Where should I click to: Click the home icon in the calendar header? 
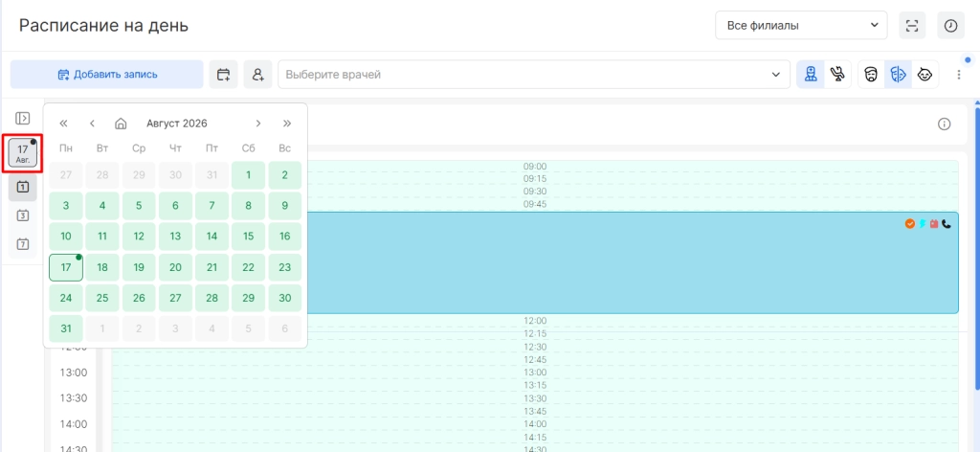point(122,124)
